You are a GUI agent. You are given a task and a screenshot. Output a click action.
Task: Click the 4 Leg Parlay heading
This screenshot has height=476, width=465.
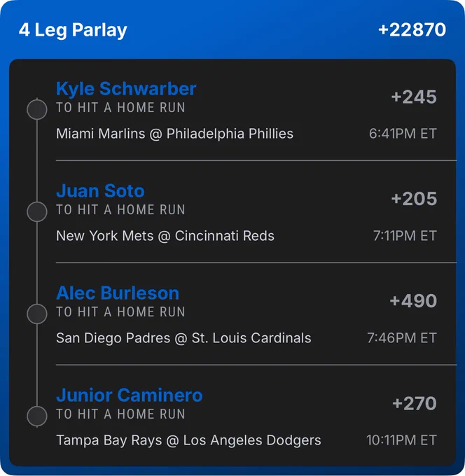click(x=73, y=30)
